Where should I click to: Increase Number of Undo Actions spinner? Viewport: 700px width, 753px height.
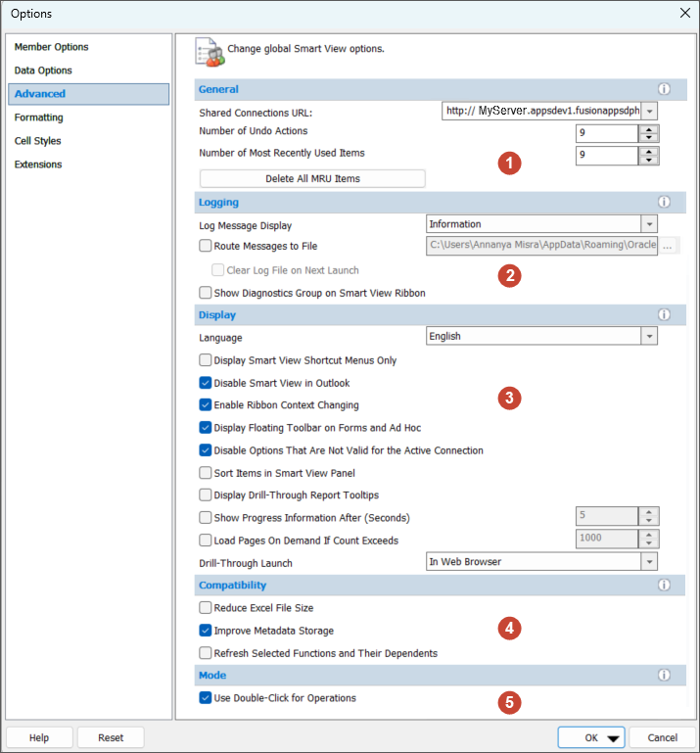pos(649,129)
